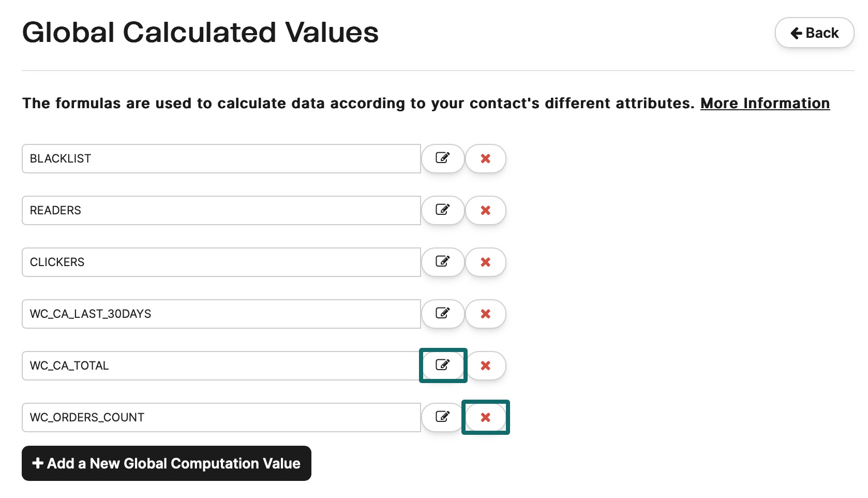Open the edit icon for CLICKERS
The image size is (868, 498).
(x=443, y=262)
